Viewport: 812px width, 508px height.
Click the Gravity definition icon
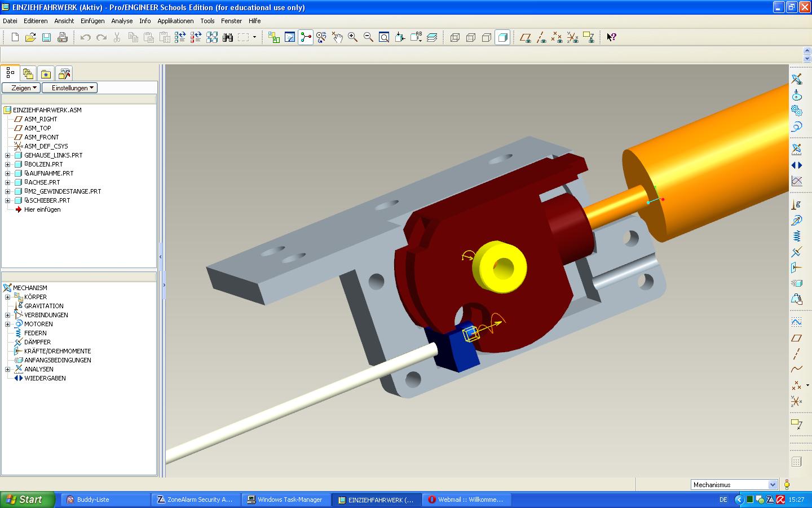click(796, 204)
